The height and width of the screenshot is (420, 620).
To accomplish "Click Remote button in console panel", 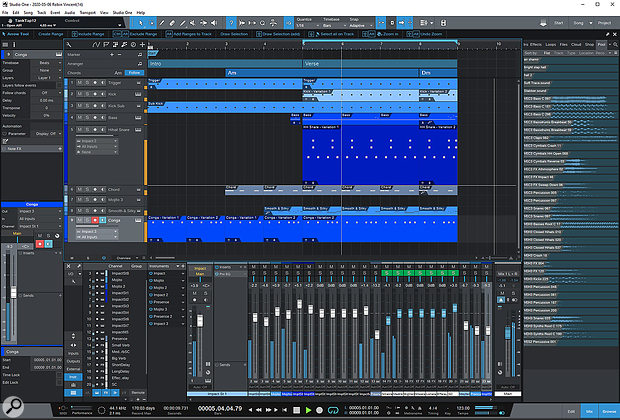I will (138, 393).
